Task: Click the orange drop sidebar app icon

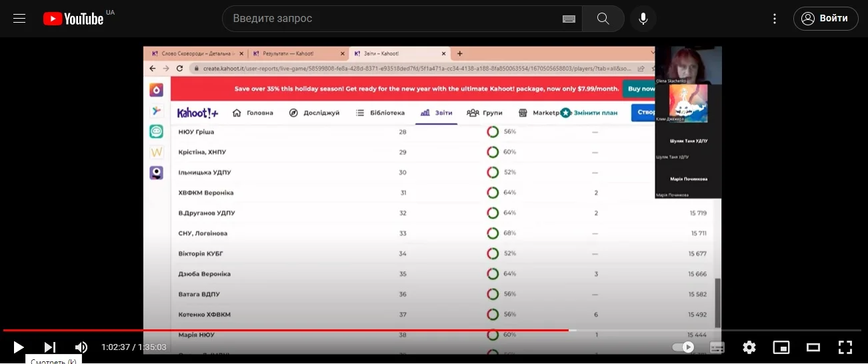Action: tap(156, 90)
